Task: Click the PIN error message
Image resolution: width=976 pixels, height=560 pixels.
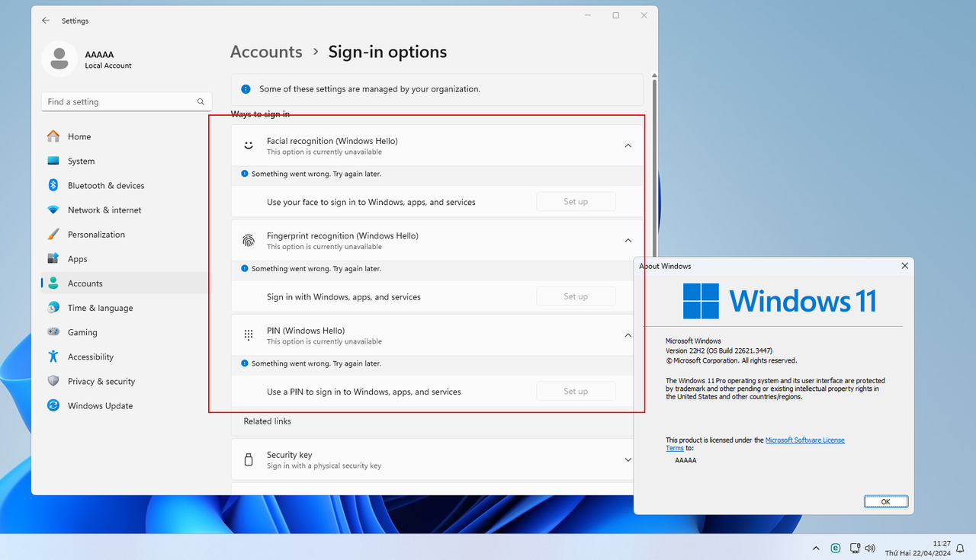Action: click(x=316, y=363)
